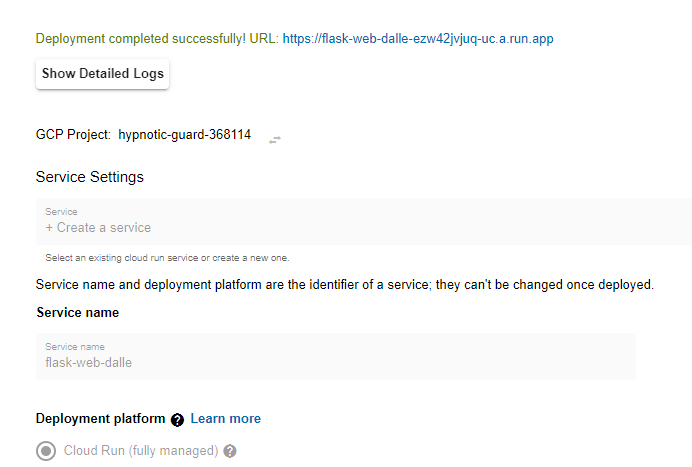692x467 pixels.
Task: Open the deployed flask-web-dalle run.app URL
Action: click(418, 39)
